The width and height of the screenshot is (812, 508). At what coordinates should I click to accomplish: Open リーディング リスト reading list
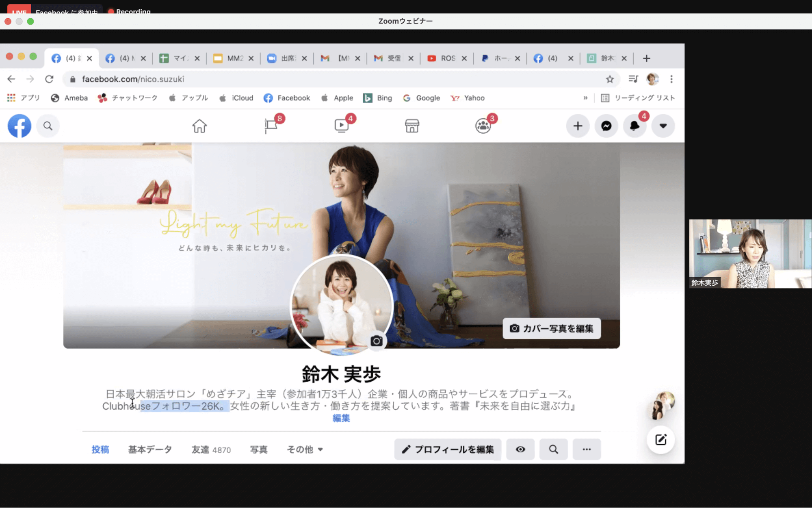coord(638,98)
